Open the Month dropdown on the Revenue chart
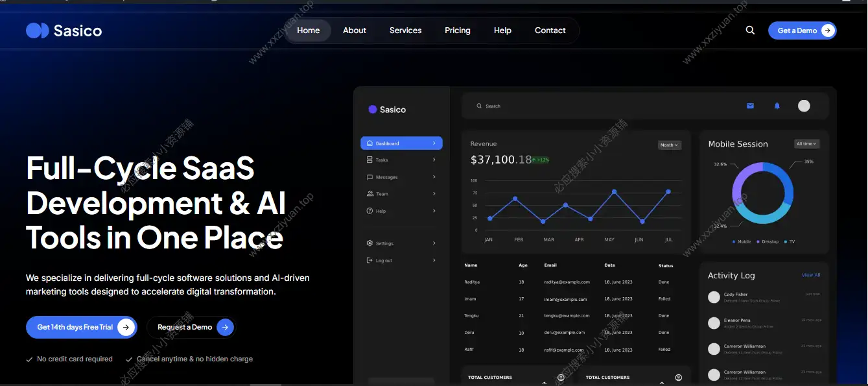Viewport: 868px width, 386px height. [669, 144]
